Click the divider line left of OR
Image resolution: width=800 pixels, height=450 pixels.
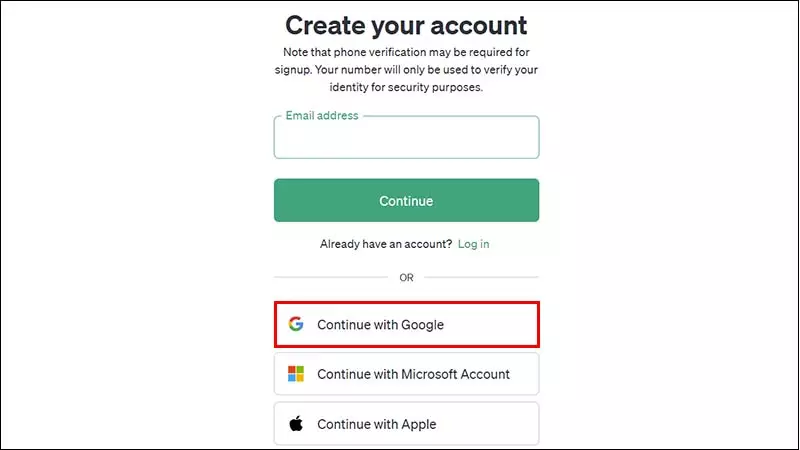tap(331, 277)
